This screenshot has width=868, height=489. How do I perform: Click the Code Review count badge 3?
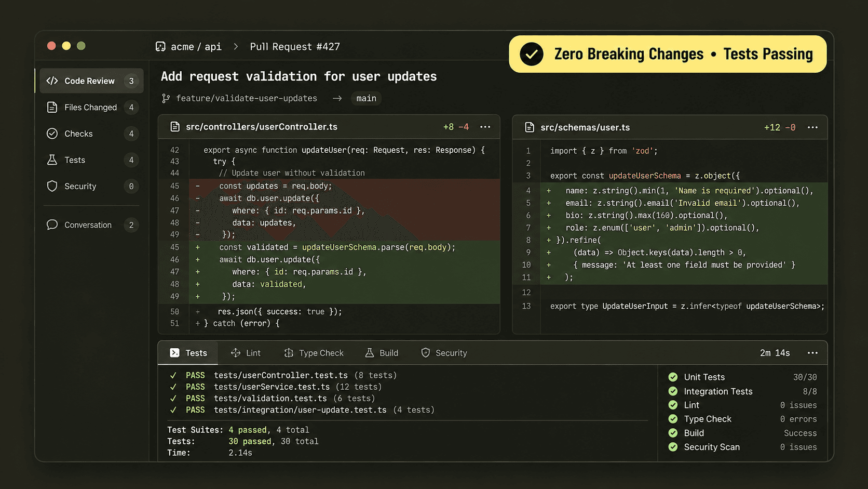click(131, 81)
